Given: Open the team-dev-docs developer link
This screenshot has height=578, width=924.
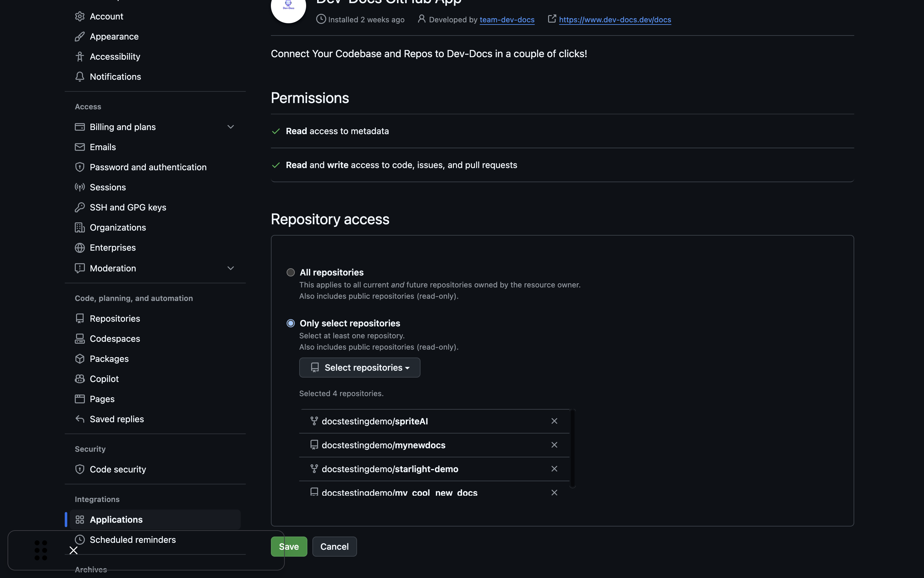Looking at the screenshot, I should (x=507, y=20).
